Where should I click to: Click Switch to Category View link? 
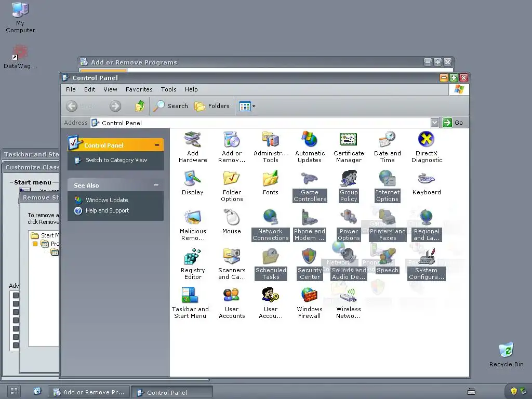(116, 160)
